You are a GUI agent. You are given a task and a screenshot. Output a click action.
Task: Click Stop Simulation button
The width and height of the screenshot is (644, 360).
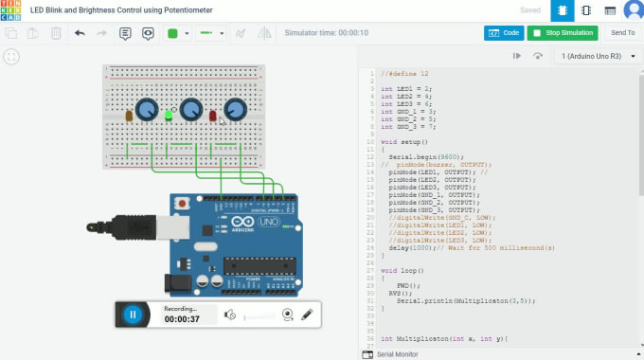(563, 33)
